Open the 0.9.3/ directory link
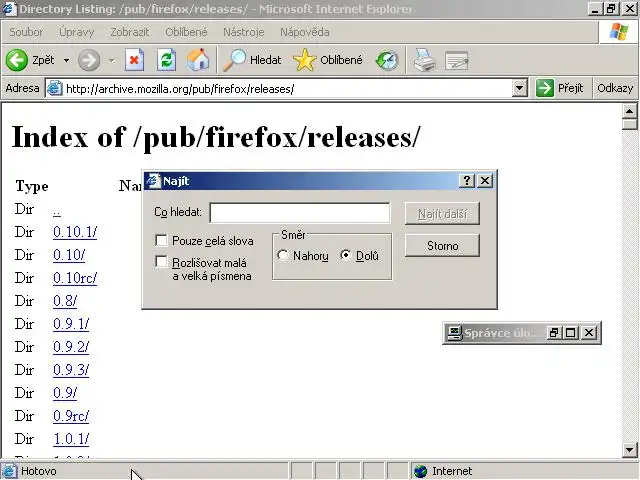 point(71,370)
